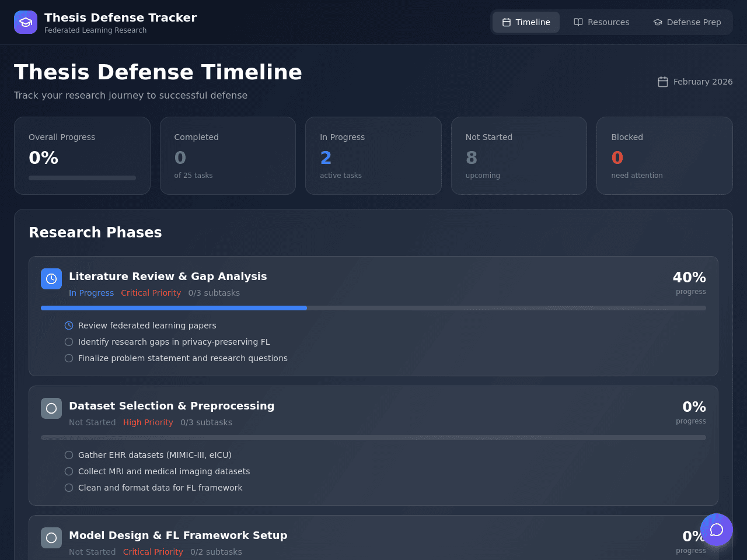Toggle Collect MRI and medical imaging datasets
This screenshot has height=560, width=747.
69,471
